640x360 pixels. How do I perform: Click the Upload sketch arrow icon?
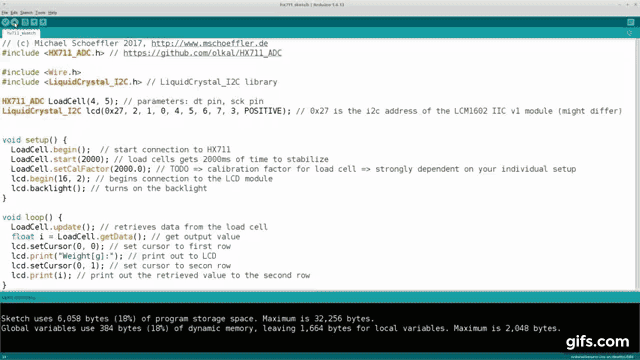[x=15, y=22]
